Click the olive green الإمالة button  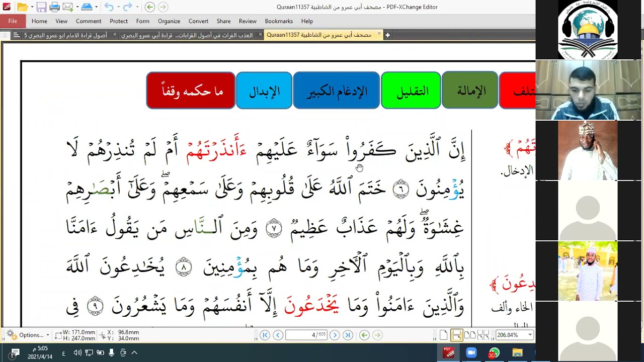[x=470, y=90]
